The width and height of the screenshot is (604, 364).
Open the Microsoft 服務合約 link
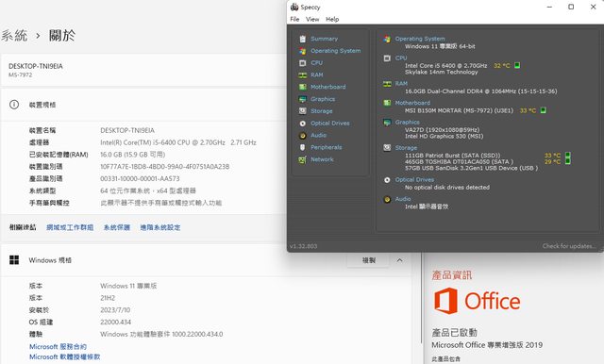pos(58,347)
